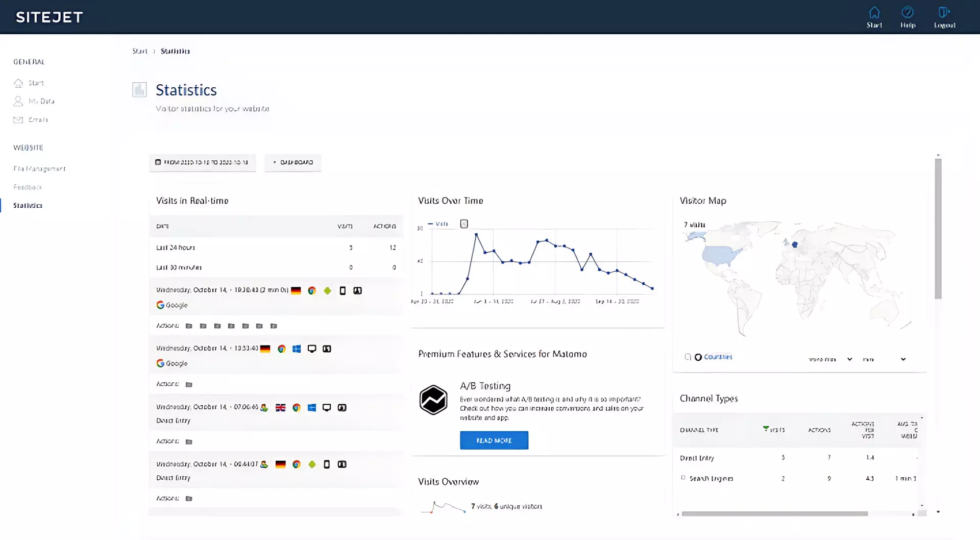Click the calendar icon on the date range button
The width and height of the screenshot is (980, 540).
(158, 162)
